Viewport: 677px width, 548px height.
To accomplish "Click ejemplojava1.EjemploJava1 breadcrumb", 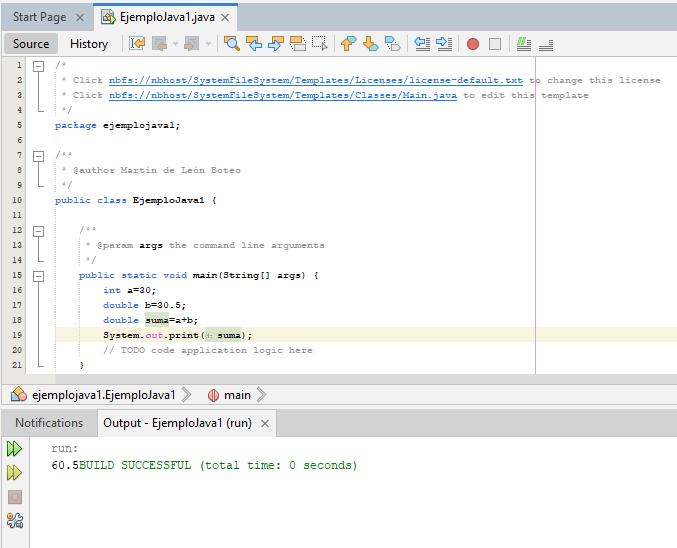I will (104, 395).
